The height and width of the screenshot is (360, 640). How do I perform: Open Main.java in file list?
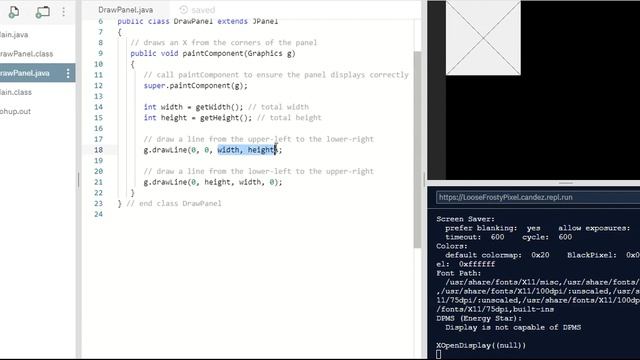pos(14,35)
